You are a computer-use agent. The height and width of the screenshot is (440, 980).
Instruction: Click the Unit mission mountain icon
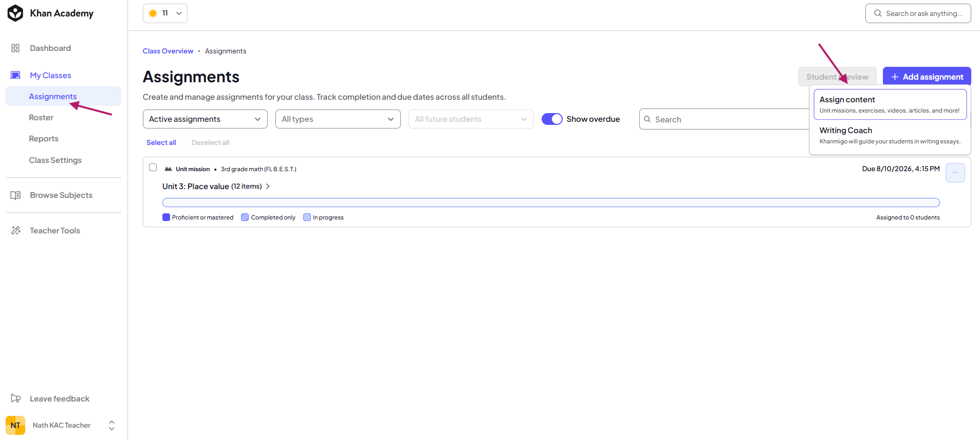coord(168,169)
